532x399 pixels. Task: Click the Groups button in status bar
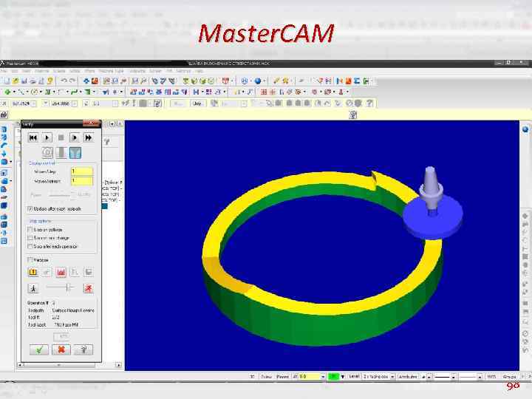(x=509, y=377)
